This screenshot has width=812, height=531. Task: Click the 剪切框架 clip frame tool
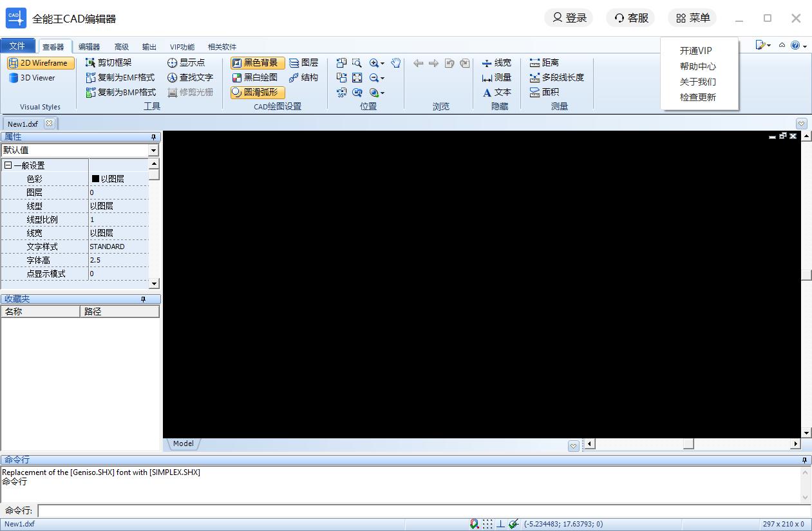(x=108, y=62)
